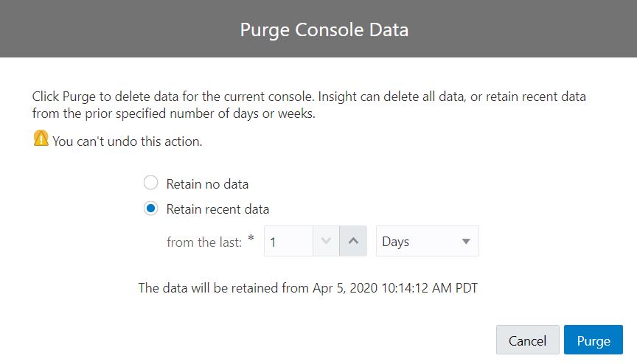Image resolution: width=637 pixels, height=364 pixels.
Task: Select the Retain recent data radio button
Action: pos(150,209)
